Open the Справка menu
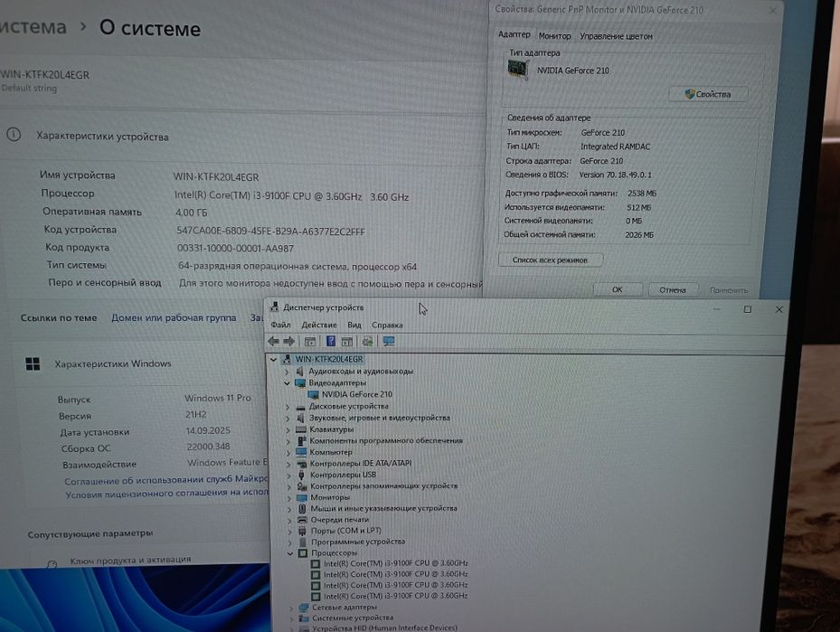 [387, 325]
